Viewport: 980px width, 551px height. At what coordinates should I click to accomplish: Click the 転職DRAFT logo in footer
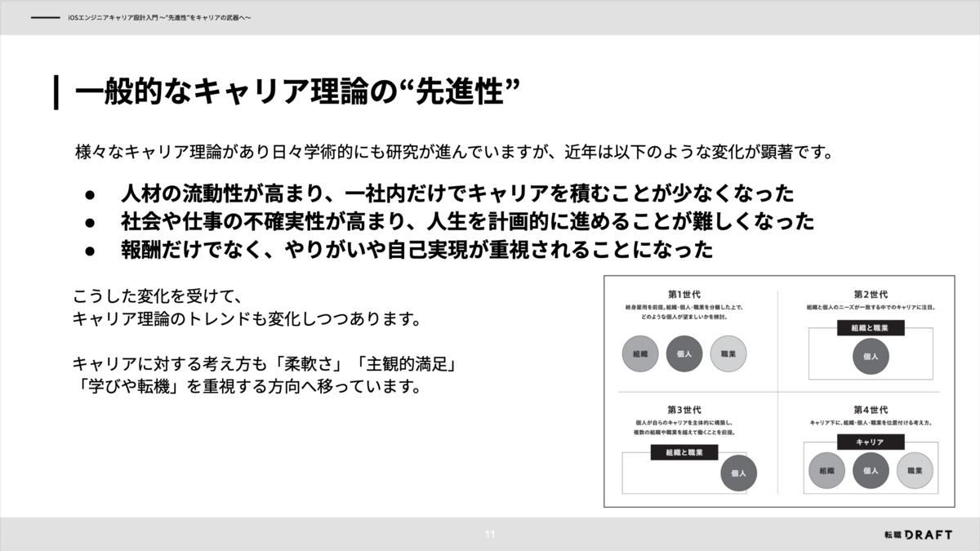[918, 535]
